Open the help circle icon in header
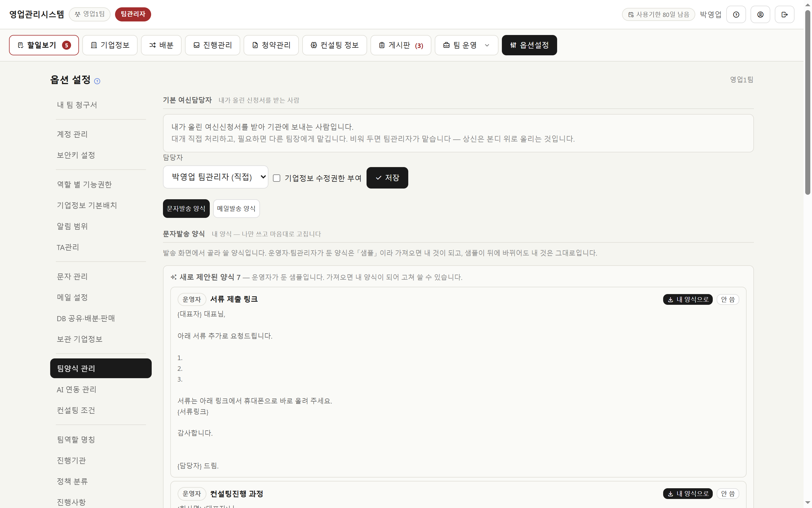 tap(736, 14)
